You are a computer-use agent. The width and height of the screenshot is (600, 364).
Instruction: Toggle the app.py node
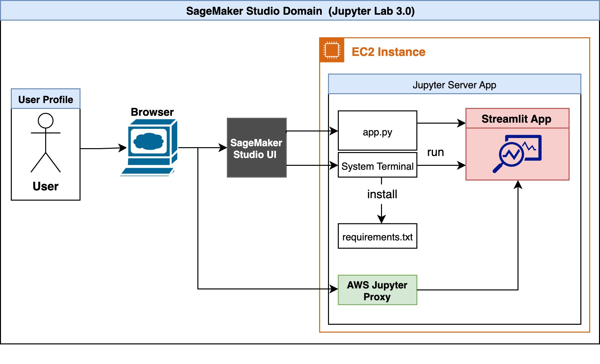[x=377, y=130]
